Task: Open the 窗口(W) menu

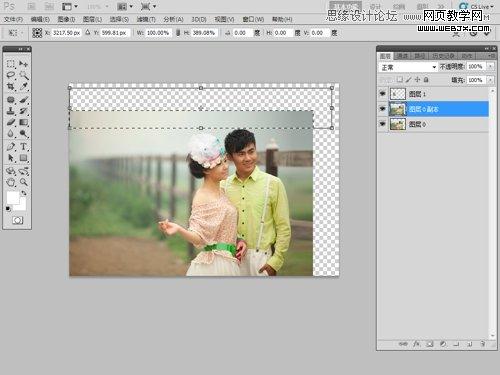Action: click(x=253, y=19)
